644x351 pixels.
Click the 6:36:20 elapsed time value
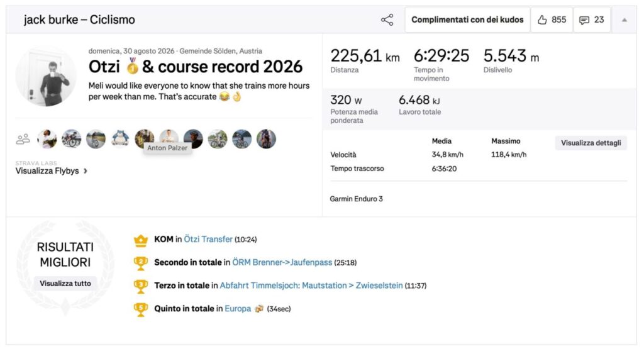coord(444,169)
